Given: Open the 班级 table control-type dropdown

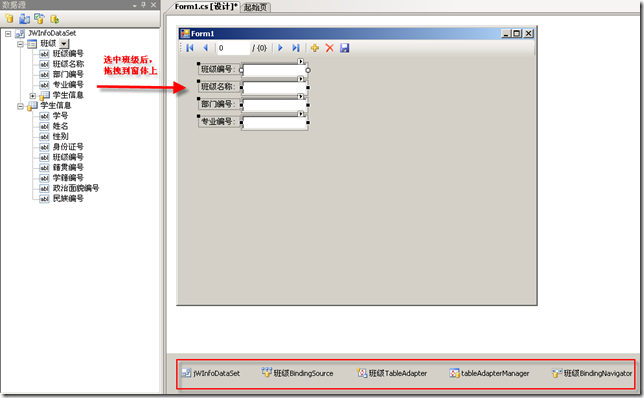Looking at the screenshot, I should point(64,44).
